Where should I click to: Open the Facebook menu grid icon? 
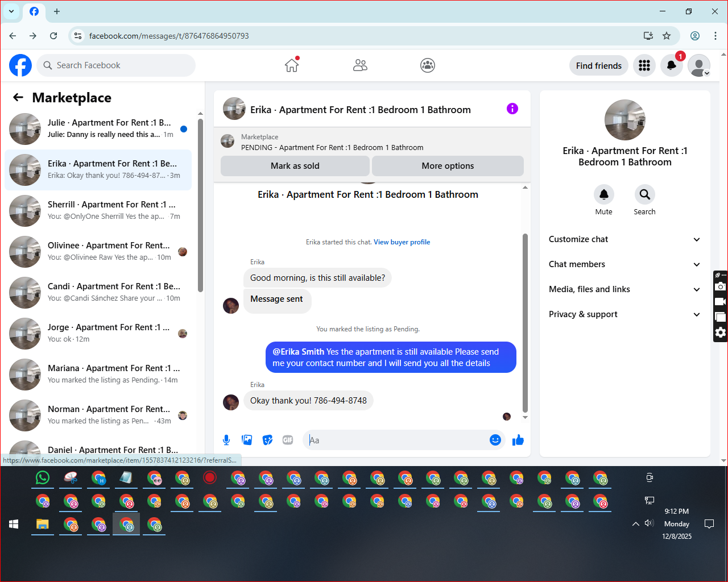pyautogui.click(x=644, y=65)
